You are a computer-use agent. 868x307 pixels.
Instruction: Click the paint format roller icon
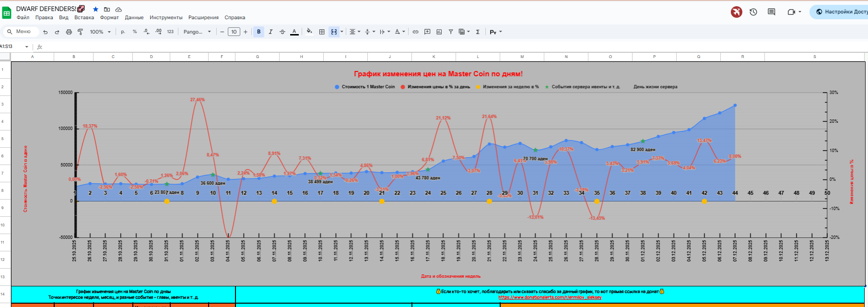coord(80,32)
